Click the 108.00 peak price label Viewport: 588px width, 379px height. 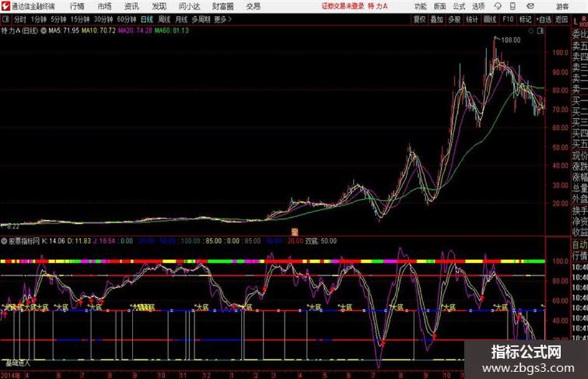point(511,40)
